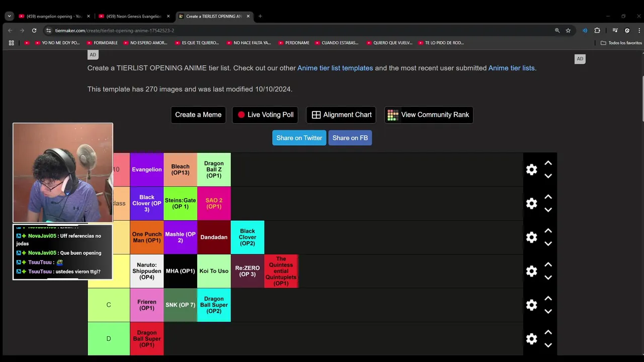Move tier C row up with arrow

coord(548,298)
